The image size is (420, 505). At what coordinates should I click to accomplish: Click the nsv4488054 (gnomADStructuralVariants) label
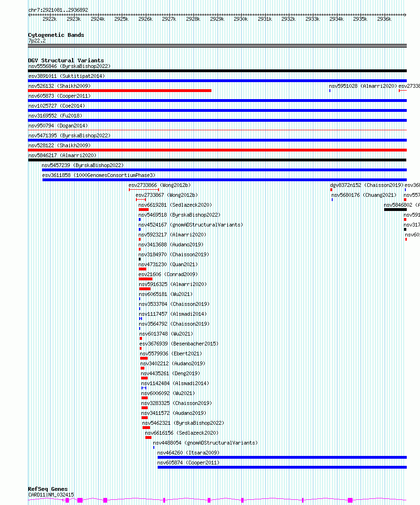click(205, 443)
